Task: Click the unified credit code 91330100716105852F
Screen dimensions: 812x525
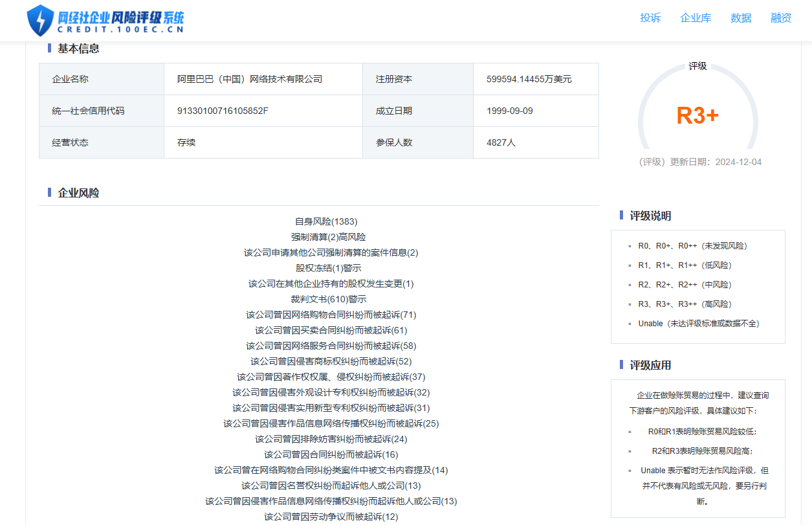Action: (223, 111)
